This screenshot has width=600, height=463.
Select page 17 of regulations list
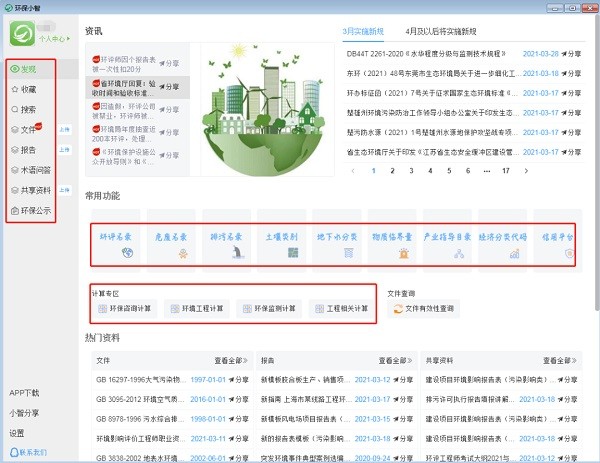(506, 171)
